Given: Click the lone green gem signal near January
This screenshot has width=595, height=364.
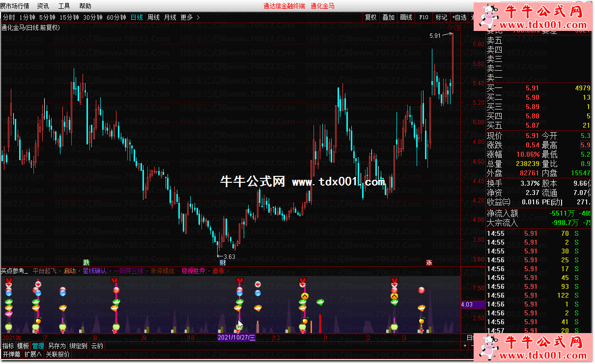Looking at the screenshot, I should 321,302.
